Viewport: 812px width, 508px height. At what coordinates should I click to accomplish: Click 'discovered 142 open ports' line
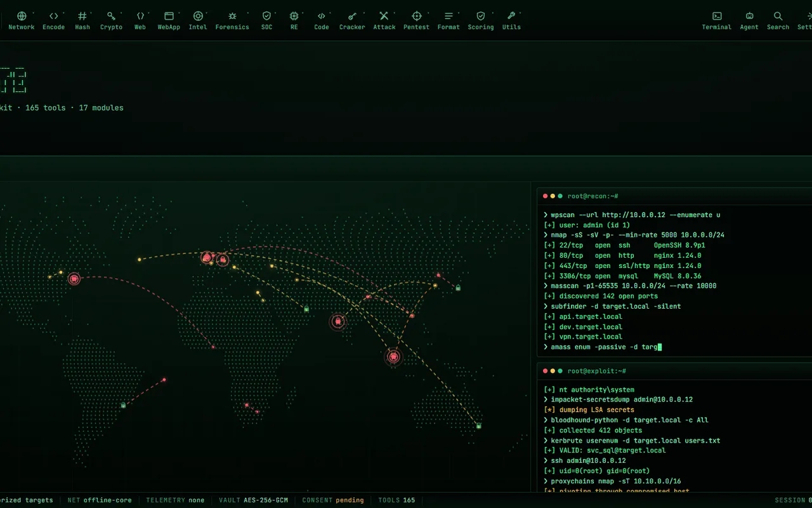pyautogui.click(x=600, y=296)
